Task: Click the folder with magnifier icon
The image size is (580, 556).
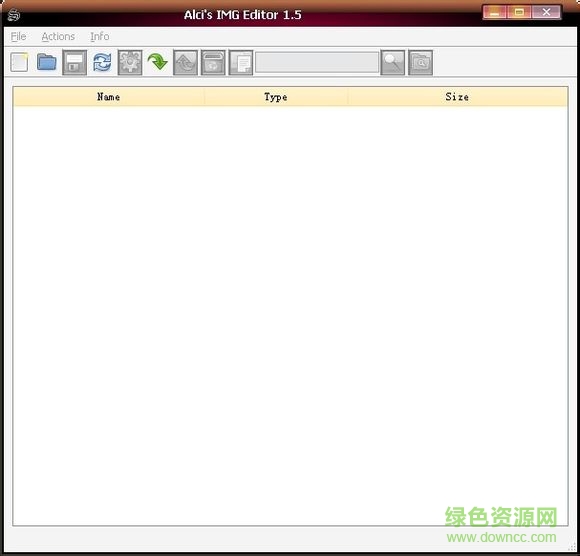Action: (x=420, y=62)
